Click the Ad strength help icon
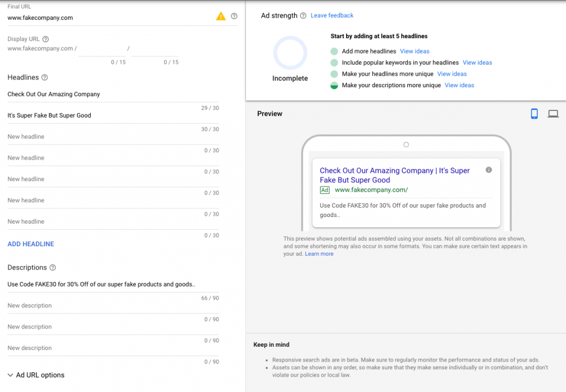 [303, 15]
